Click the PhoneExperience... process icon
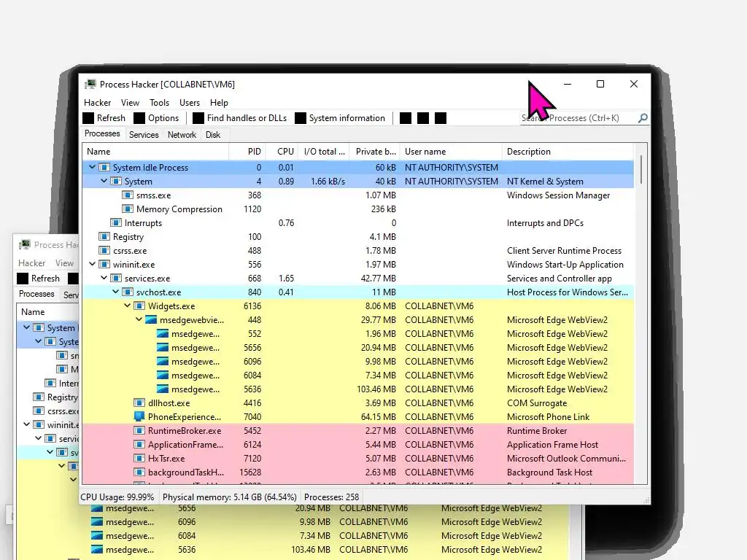 (x=139, y=416)
